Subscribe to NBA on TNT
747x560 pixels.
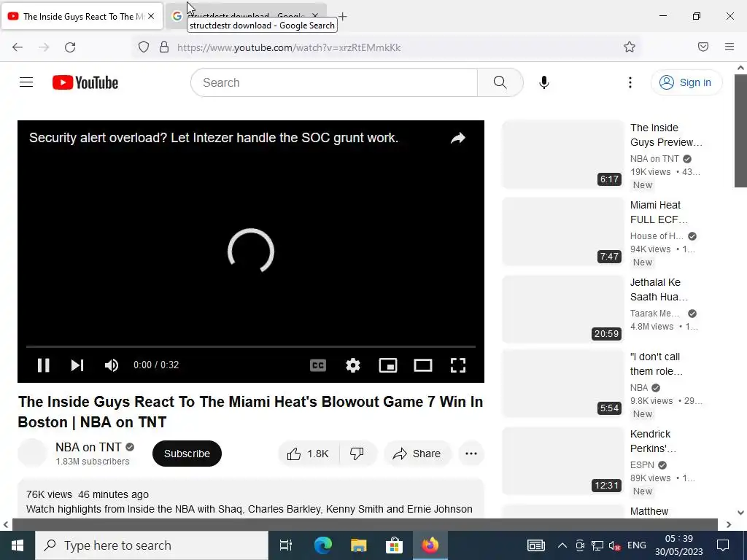[x=187, y=454]
